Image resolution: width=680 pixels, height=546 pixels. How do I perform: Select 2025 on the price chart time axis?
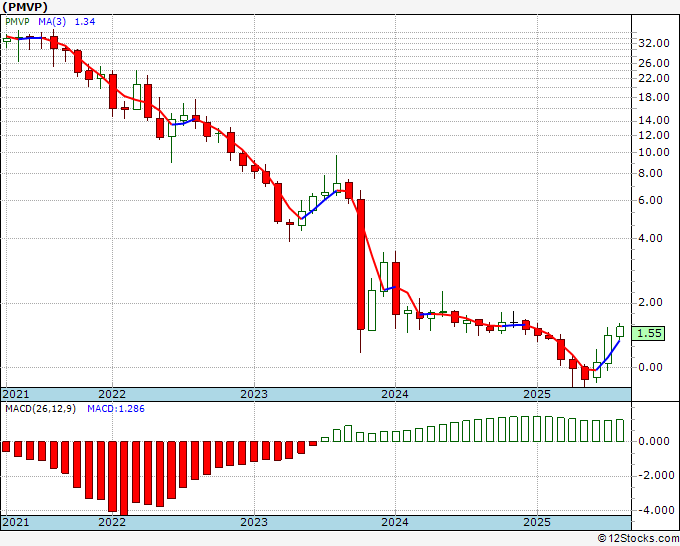tap(537, 394)
